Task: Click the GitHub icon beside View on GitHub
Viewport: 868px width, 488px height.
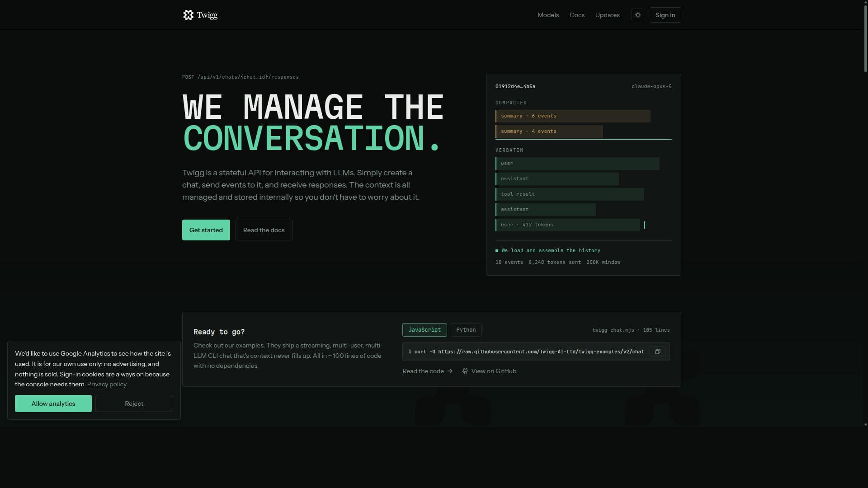Action: [465, 371]
